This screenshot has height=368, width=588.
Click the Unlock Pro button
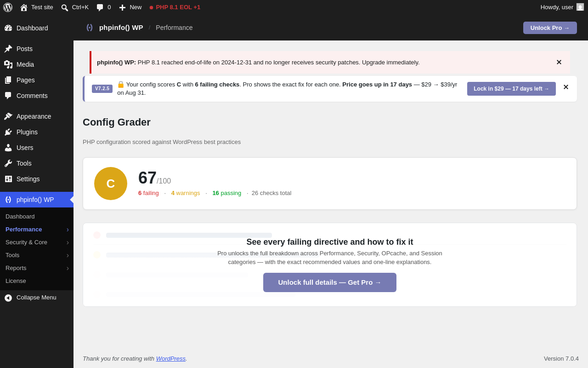click(x=550, y=28)
